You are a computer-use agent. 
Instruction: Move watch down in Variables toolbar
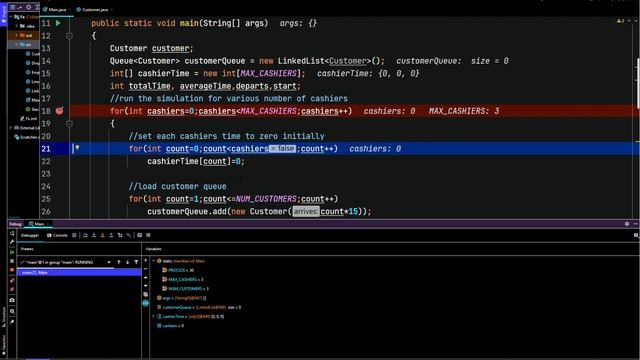[x=146, y=286]
